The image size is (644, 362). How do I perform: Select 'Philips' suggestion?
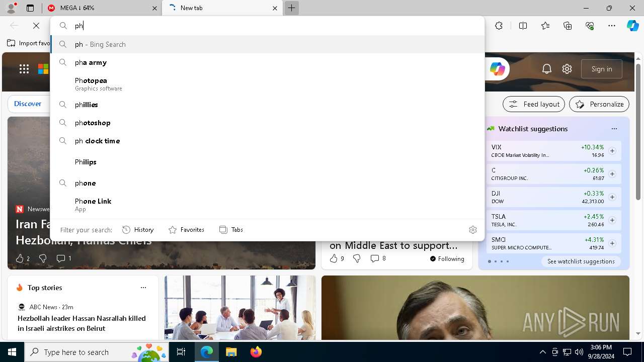click(x=267, y=162)
